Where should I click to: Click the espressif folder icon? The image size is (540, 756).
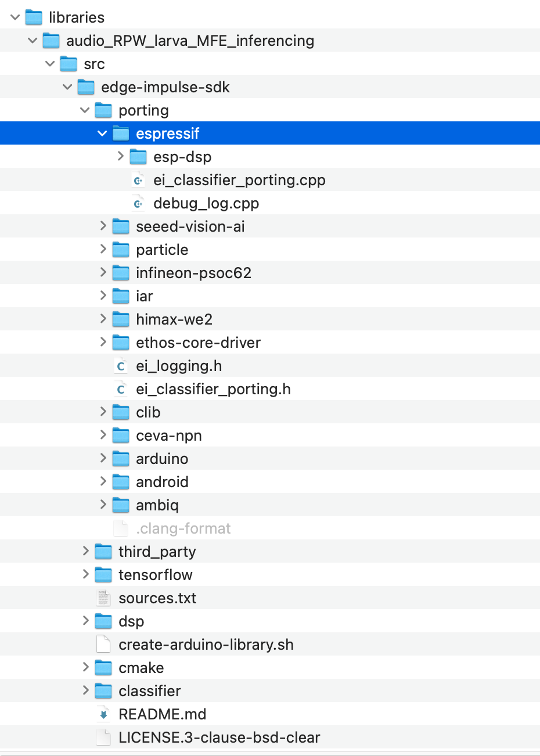pyautogui.click(x=121, y=134)
